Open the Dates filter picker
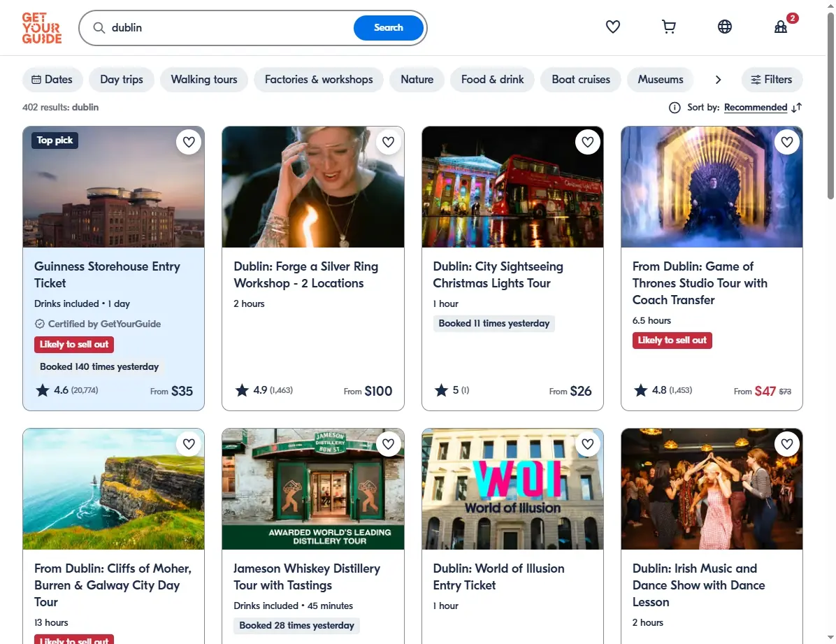Screen dimensions: 836x644 pos(52,80)
